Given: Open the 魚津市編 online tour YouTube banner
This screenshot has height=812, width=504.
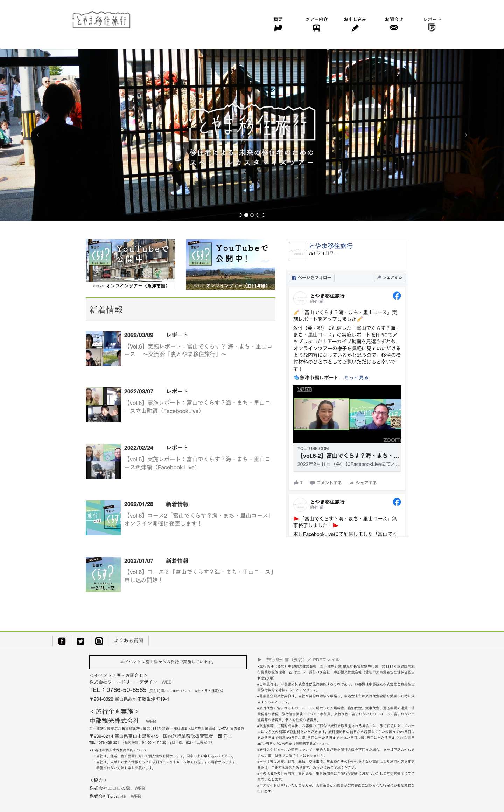Looking at the screenshot, I should click(131, 264).
